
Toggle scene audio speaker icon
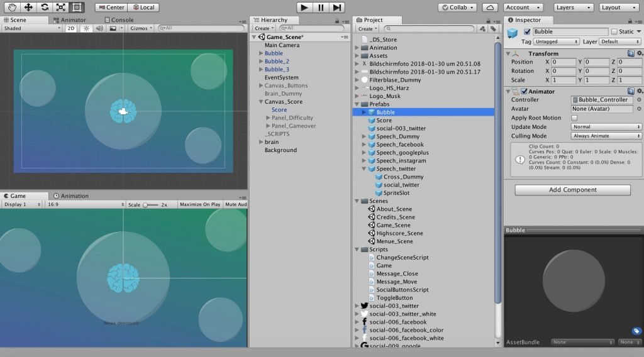[99, 28]
